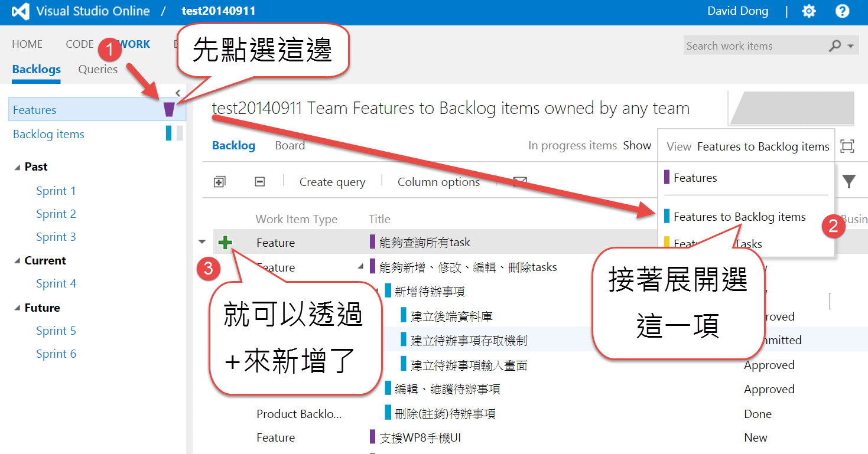Screen dimensions: 868x454
Task: Switch to the Queries tab
Action: (x=97, y=69)
